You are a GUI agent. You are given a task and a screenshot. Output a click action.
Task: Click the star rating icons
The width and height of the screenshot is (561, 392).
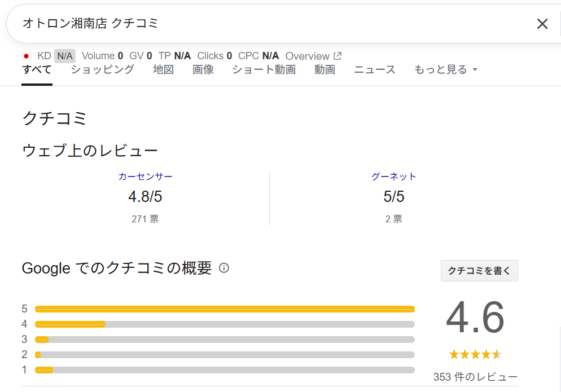[475, 354]
